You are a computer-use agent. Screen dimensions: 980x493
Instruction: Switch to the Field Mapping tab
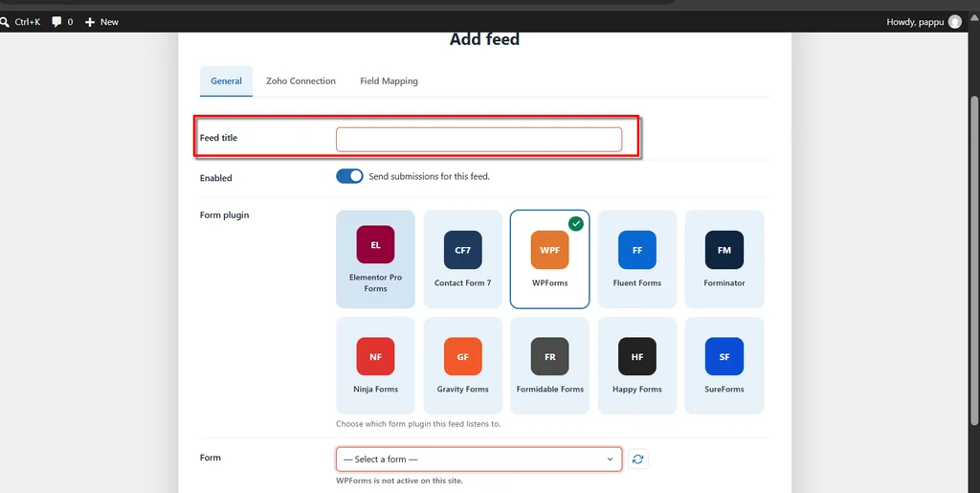tap(389, 81)
